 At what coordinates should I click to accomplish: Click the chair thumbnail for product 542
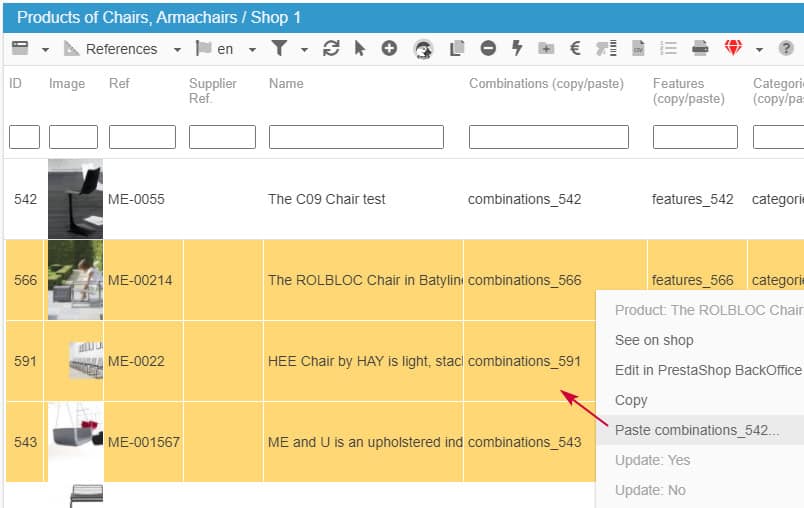[75, 198]
